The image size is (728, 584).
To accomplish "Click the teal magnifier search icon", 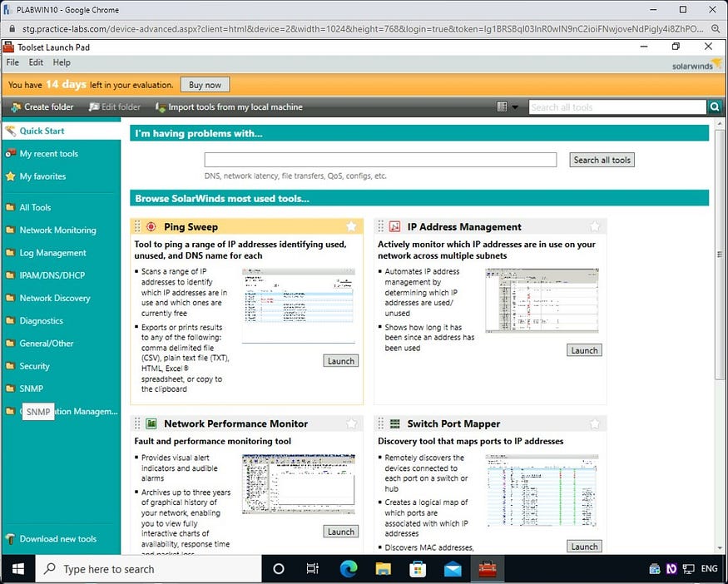I will tap(714, 107).
